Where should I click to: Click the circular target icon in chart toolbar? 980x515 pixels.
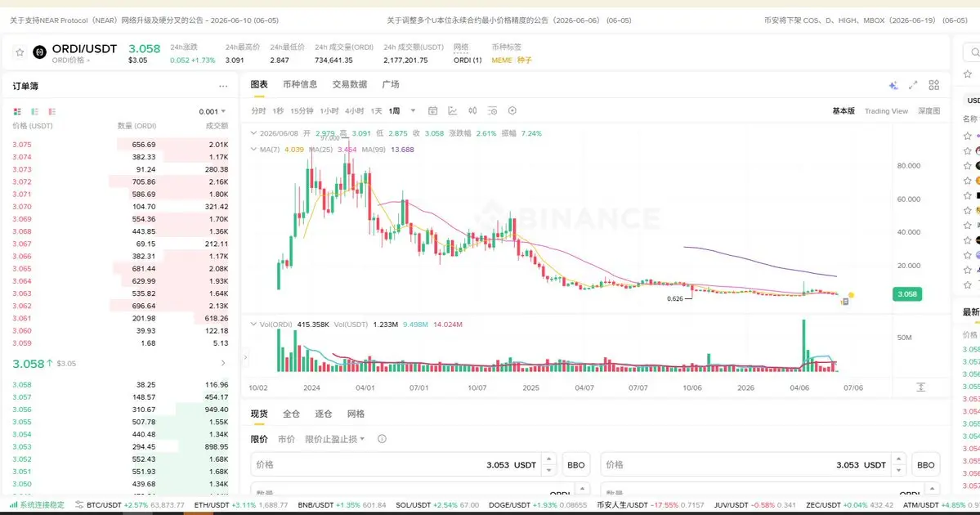[512, 110]
